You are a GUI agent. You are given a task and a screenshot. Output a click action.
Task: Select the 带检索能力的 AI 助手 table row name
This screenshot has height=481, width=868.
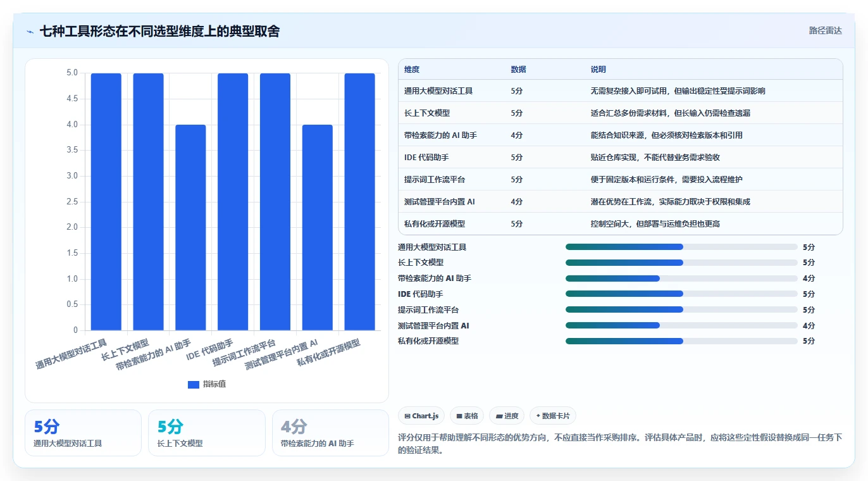tap(440, 135)
